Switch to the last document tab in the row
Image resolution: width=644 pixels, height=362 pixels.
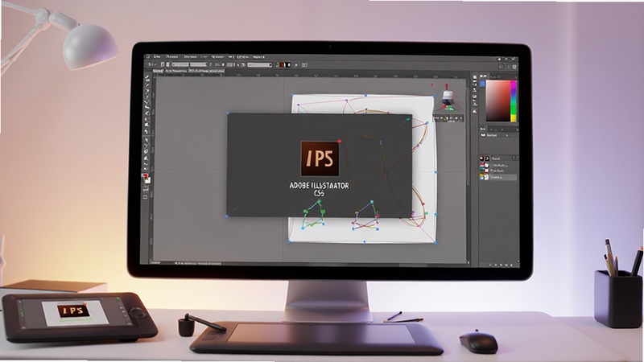point(207,71)
